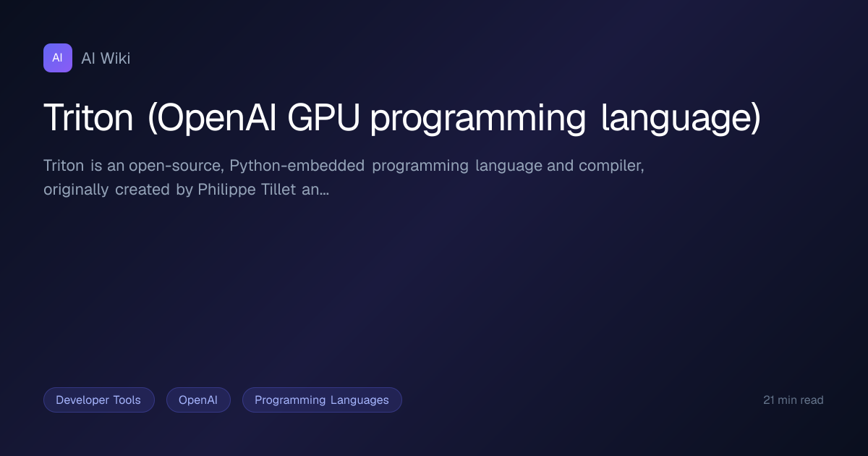Open the AI Wiki site name
The height and width of the screenshot is (456, 868).
point(106,59)
